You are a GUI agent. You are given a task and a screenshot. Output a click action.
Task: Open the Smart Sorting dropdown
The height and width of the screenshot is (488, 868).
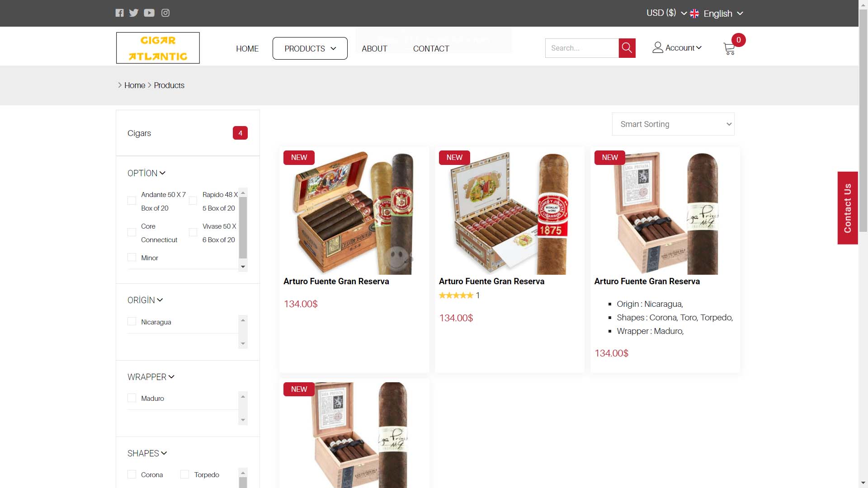tap(673, 124)
